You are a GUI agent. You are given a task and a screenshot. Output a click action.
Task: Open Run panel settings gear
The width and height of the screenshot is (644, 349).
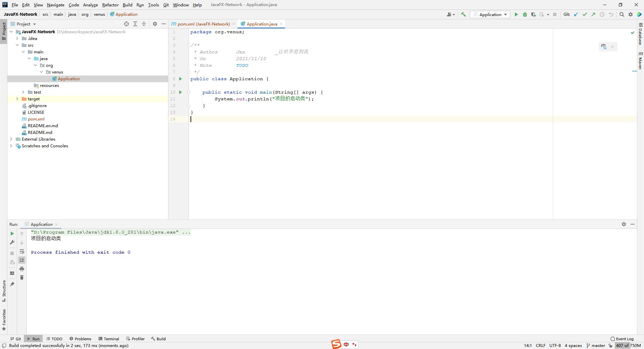pos(624,224)
